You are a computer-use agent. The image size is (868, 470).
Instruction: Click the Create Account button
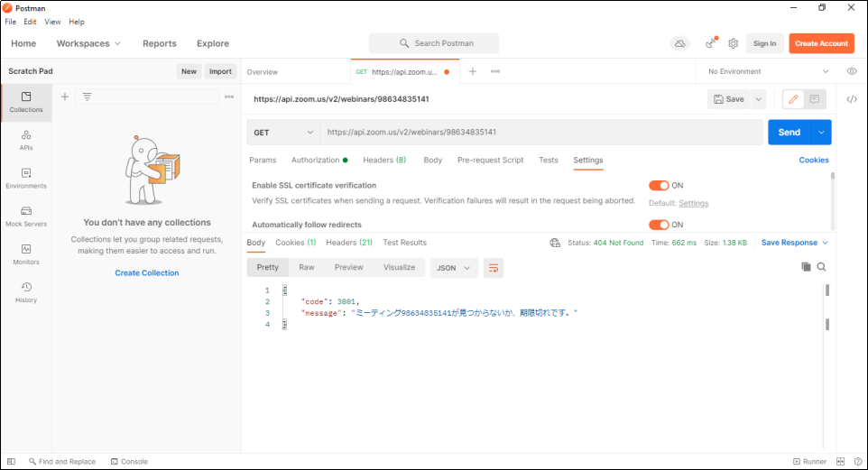point(821,43)
